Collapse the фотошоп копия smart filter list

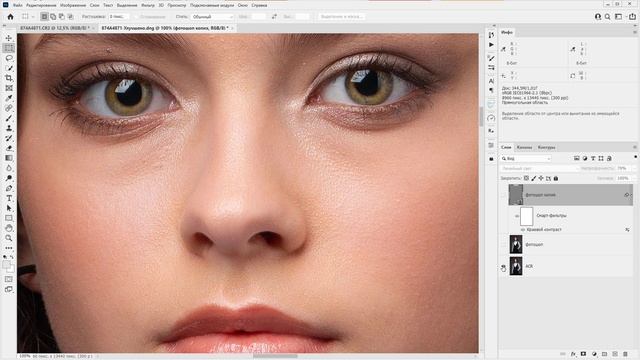point(631,195)
